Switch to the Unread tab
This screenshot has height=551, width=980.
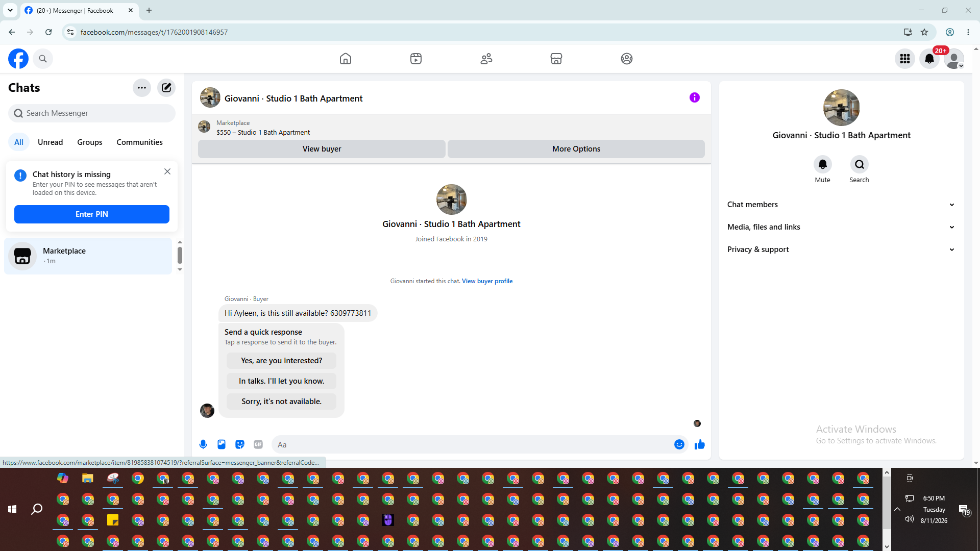(51, 142)
